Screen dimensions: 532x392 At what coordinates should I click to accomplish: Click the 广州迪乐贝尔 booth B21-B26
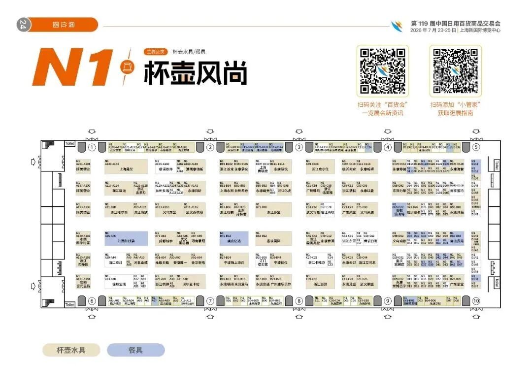[281, 282]
